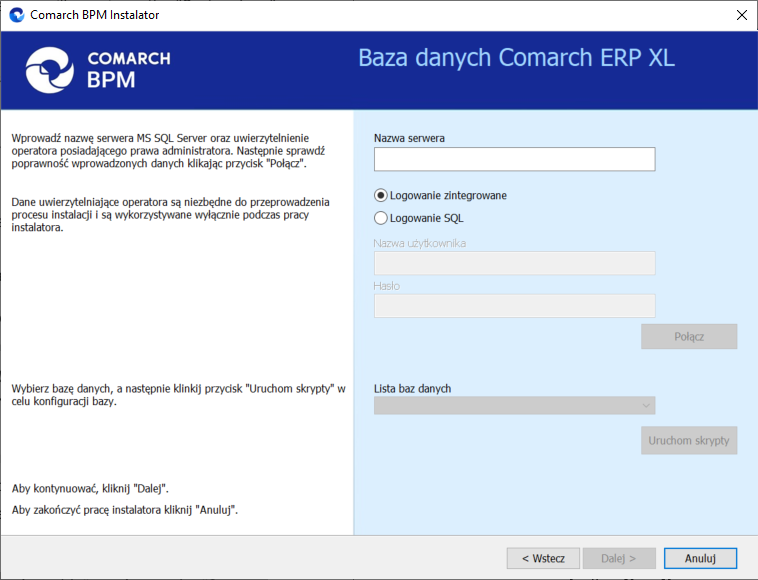Close the installer window
Screen dimensions: 758x580
(742, 15)
